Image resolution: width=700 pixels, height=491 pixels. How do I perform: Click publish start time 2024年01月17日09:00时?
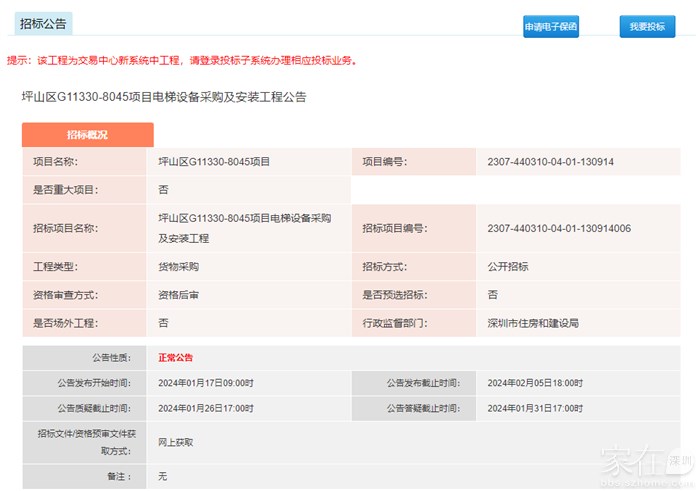click(x=206, y=382)
